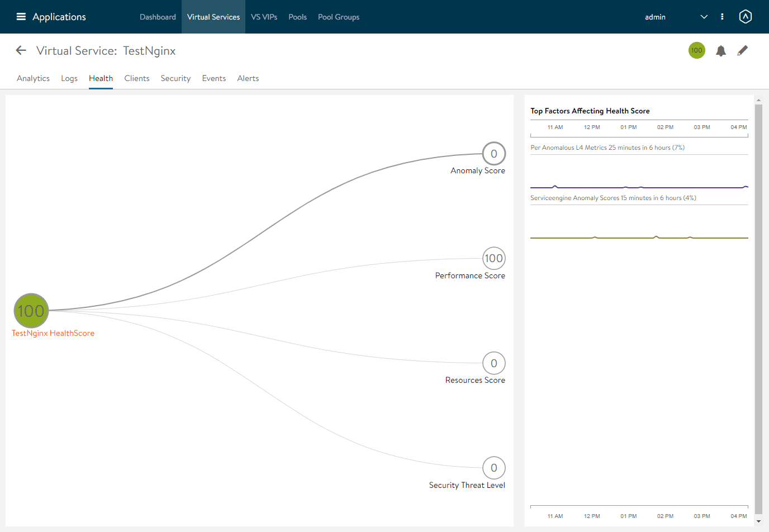Open the hamburger menu next to Applications
769x532 pixels.
21,17
